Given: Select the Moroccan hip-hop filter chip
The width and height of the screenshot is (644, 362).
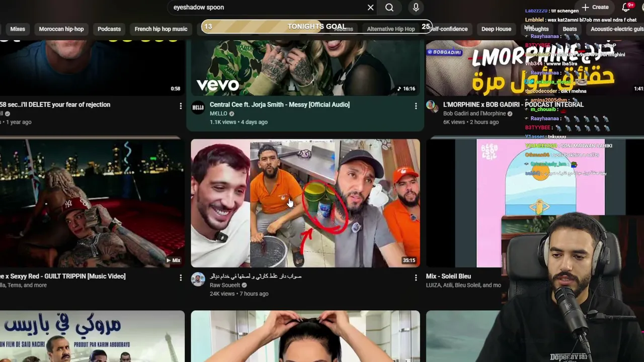Looking at the screenshot, I should pos(61,29).
